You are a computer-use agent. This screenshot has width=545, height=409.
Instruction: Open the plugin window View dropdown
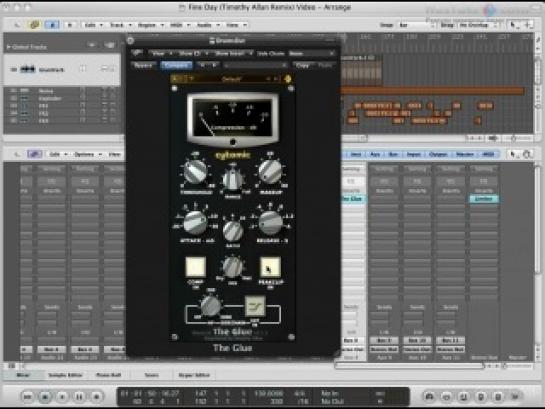pyautogui.click(x=161, y=53)
